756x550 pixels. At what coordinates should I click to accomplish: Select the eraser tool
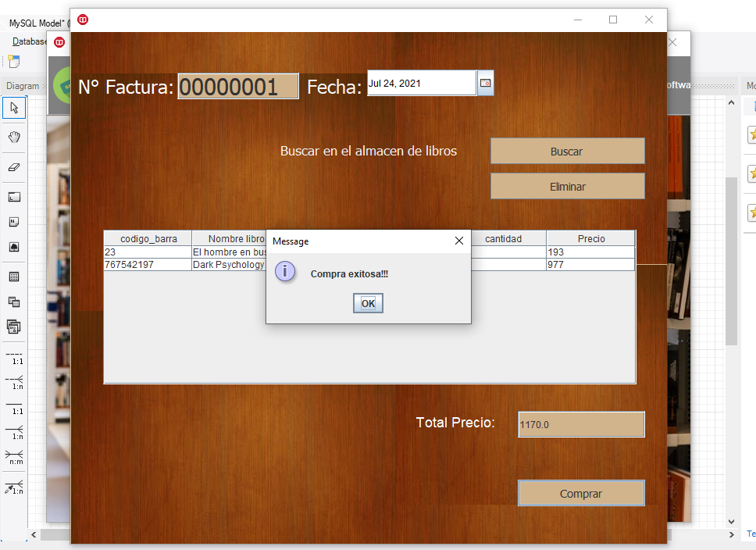click(14, 167)
